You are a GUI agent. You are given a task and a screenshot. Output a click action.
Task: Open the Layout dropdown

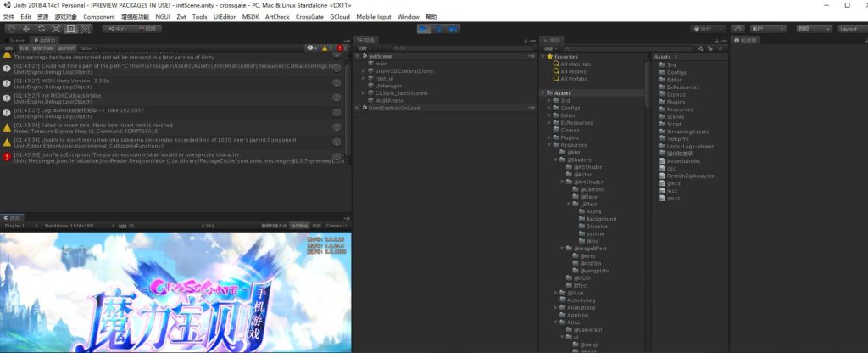853,29
